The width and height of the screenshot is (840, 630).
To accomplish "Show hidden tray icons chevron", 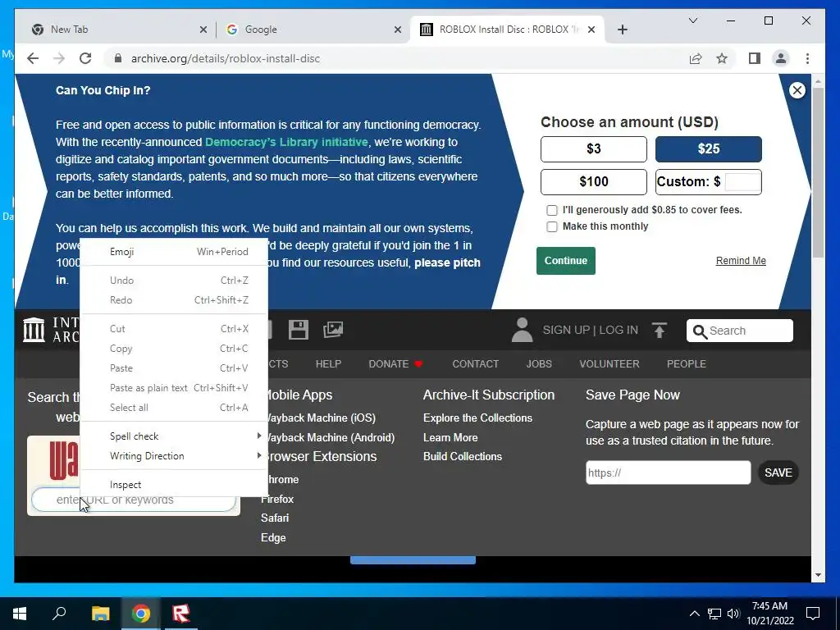I will point(694,614).
